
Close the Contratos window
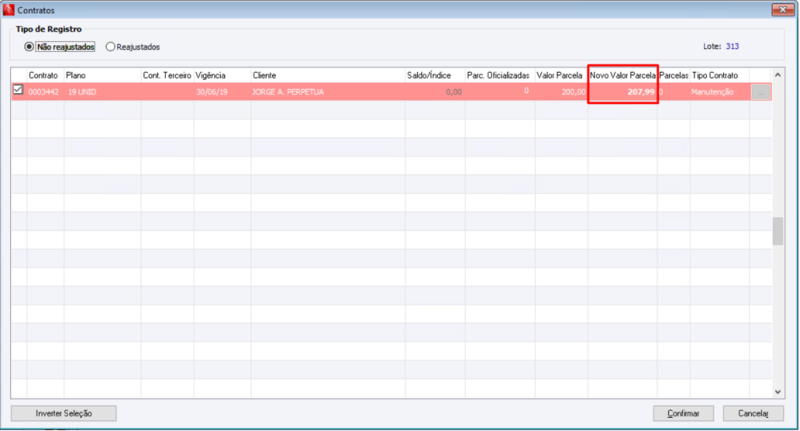click(x=783, y=10)
